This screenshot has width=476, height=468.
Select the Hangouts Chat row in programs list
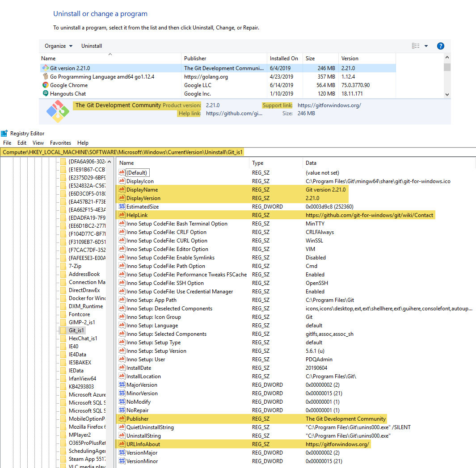pyautogui.click(x=218, y=93)
